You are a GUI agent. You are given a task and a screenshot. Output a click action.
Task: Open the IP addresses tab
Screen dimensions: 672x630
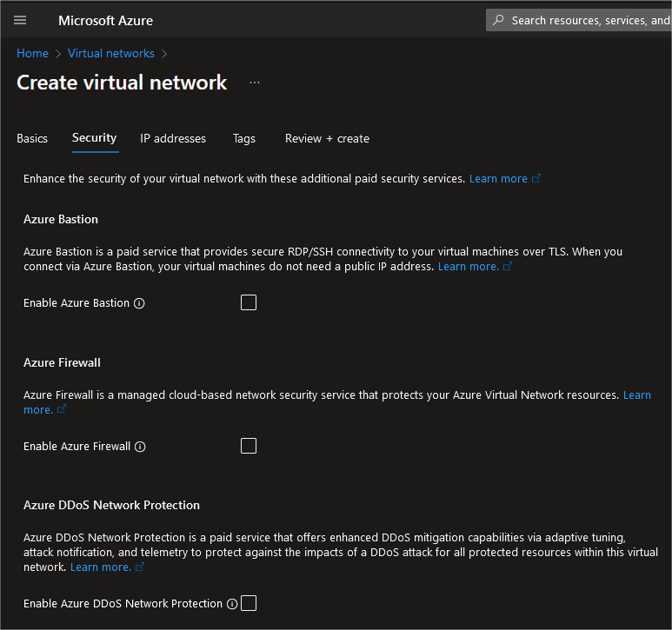tap(173, 138)
